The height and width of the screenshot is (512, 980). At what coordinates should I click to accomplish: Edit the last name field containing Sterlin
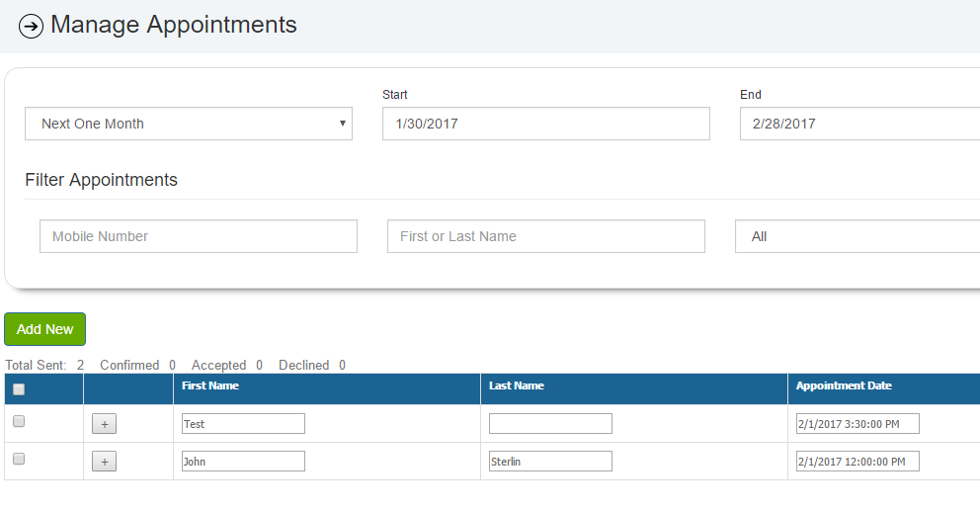[x=550, y=462]
